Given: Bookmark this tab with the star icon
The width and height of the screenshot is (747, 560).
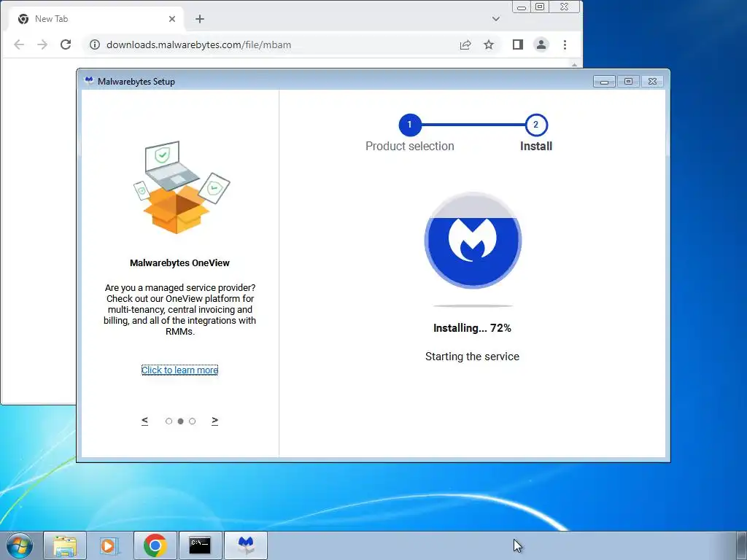Looking at the screenshot, I should (489, 44).
